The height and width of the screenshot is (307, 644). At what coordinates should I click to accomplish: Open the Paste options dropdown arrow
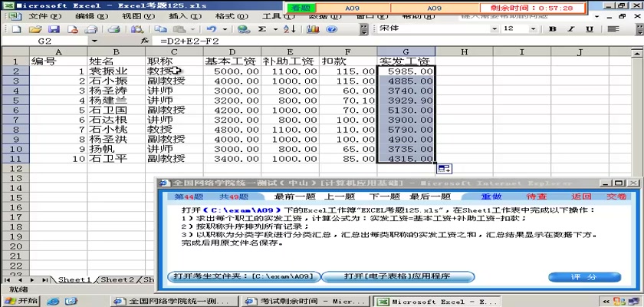(x=192, y=29)
